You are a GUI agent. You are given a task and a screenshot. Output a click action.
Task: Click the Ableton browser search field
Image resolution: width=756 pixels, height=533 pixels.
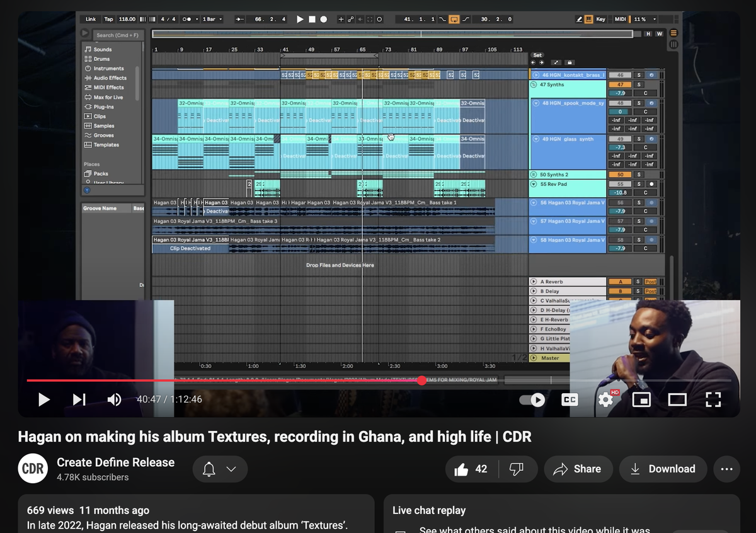[117, 35]
